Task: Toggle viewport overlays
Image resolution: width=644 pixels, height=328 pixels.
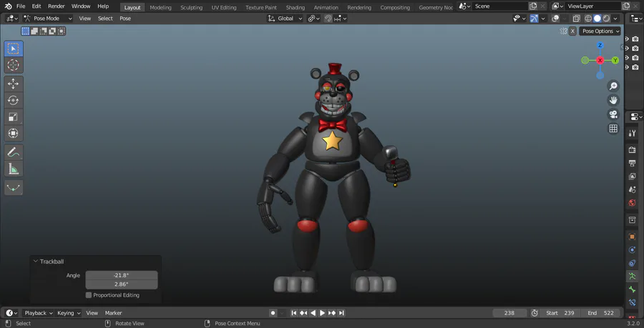Action: pos(555,19)
